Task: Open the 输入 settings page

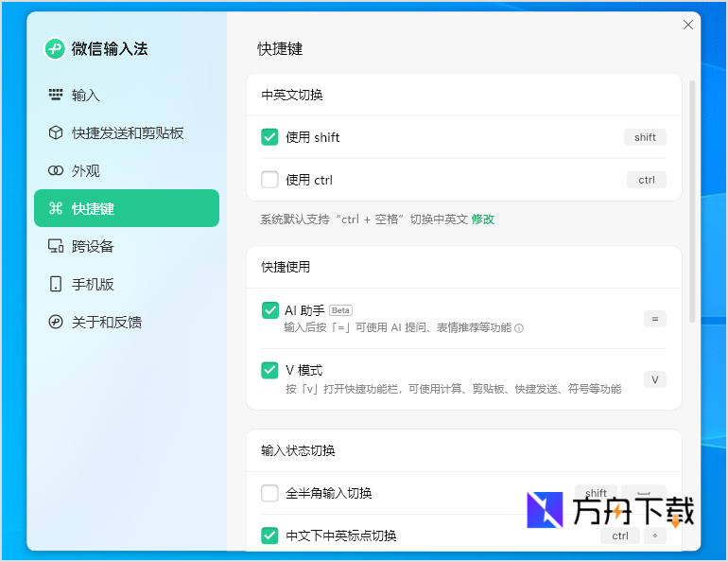Action: [127, 96]
